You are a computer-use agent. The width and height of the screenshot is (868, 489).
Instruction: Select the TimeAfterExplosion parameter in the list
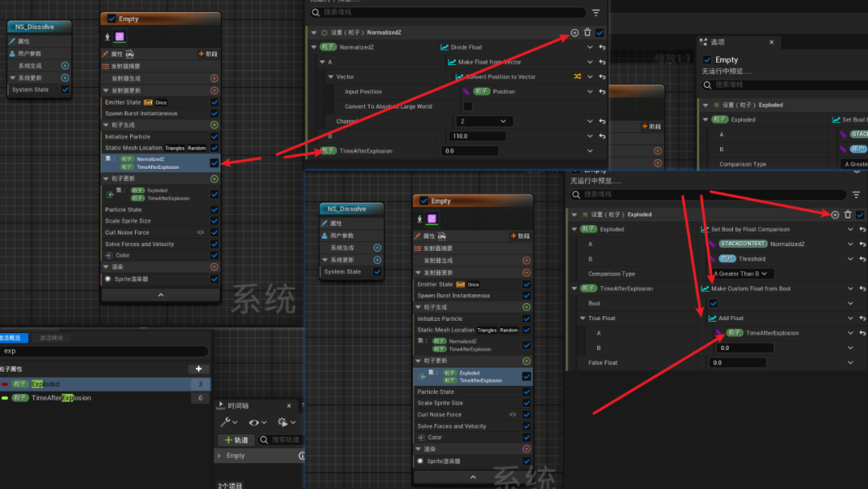coord(105,397)
